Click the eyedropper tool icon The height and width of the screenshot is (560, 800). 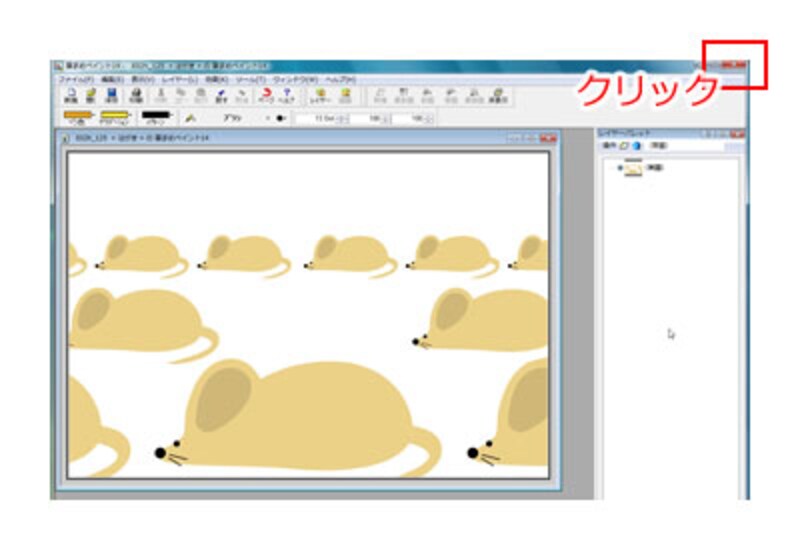click(190, 118)
